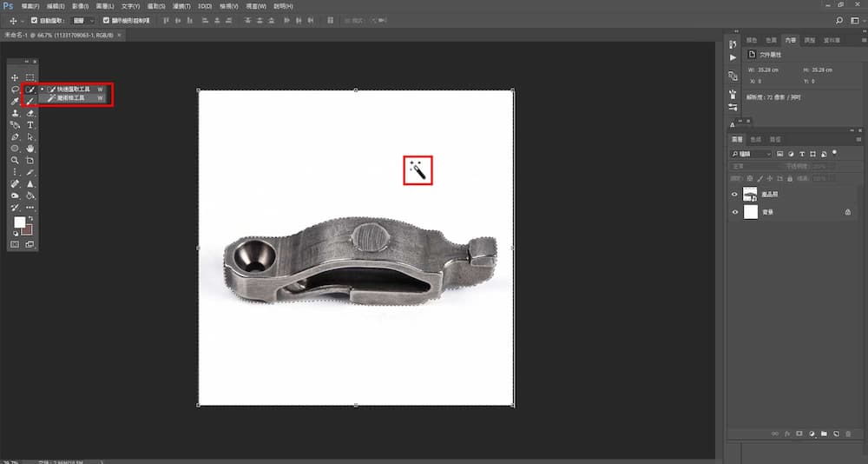Toggle layer filtering switch in Layers panel
The height and width of the screenshot is (464, 868).
pos(835,152)
